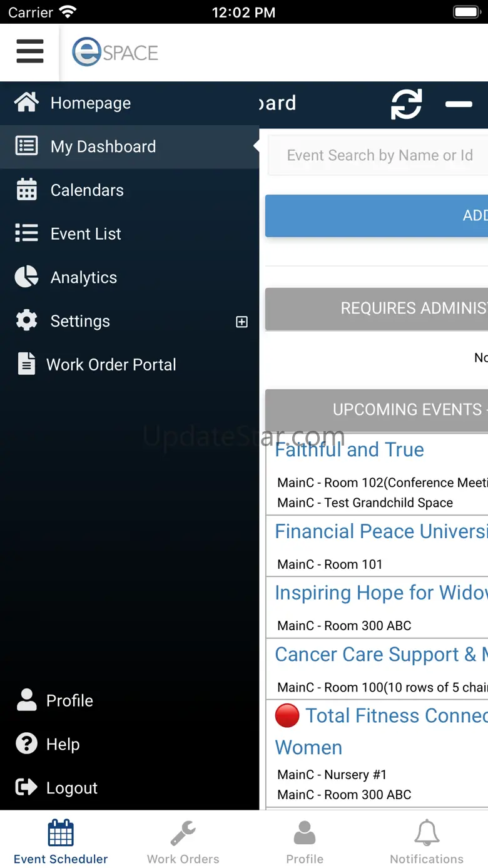Switch to Event Scheduler bottom tab
Viewport: 488px width, 868px height.
click(x=61, y=841)
